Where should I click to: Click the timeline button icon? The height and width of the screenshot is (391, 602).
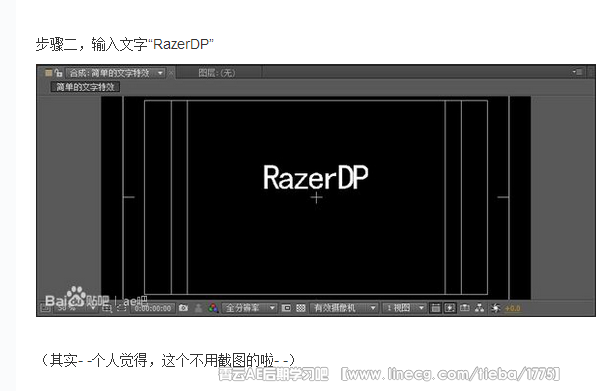click(465, 308)
